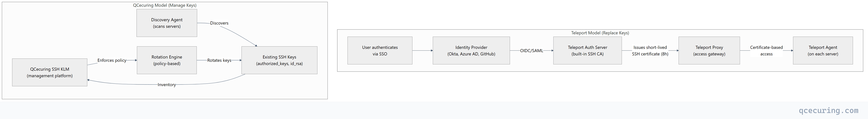Click the 'Rotates keys' edge label
This screenshot has height=119, width=868.
[x=219, y=60]
